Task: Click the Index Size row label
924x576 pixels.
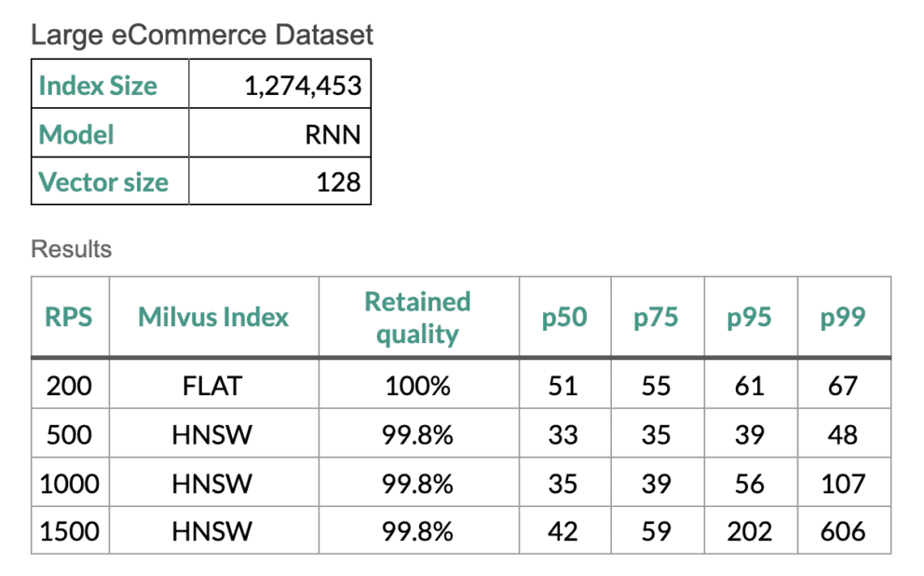Action: pos(98,86)
